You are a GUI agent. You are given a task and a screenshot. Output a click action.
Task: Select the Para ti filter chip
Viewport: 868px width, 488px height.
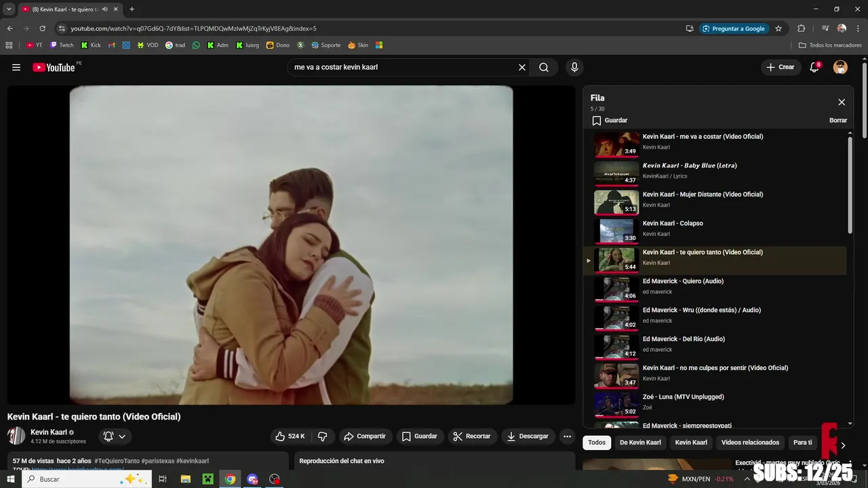coord(803,443)
